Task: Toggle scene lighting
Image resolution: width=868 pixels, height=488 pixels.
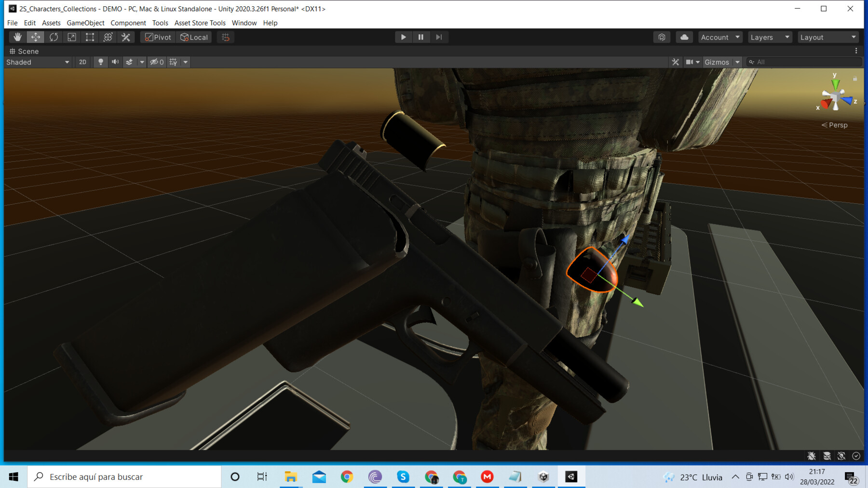Action: (x=100, y=62)
